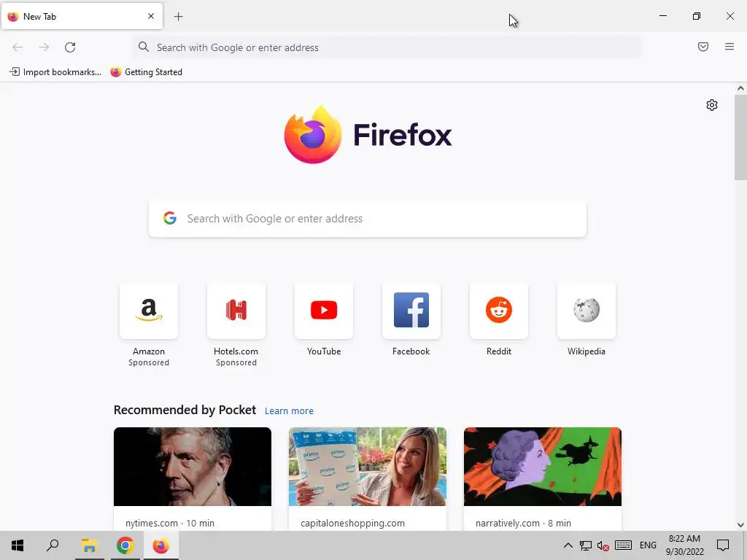Open network status tray icon

click(x=586, y=545)
